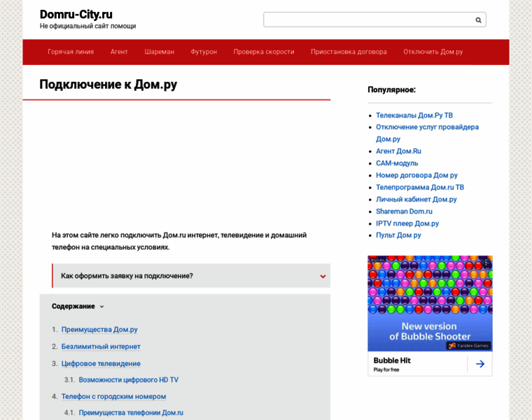This screenshot has width=532, height=420.
Task: Open Приостановка договора menu item
Action: tap(349, 52)
